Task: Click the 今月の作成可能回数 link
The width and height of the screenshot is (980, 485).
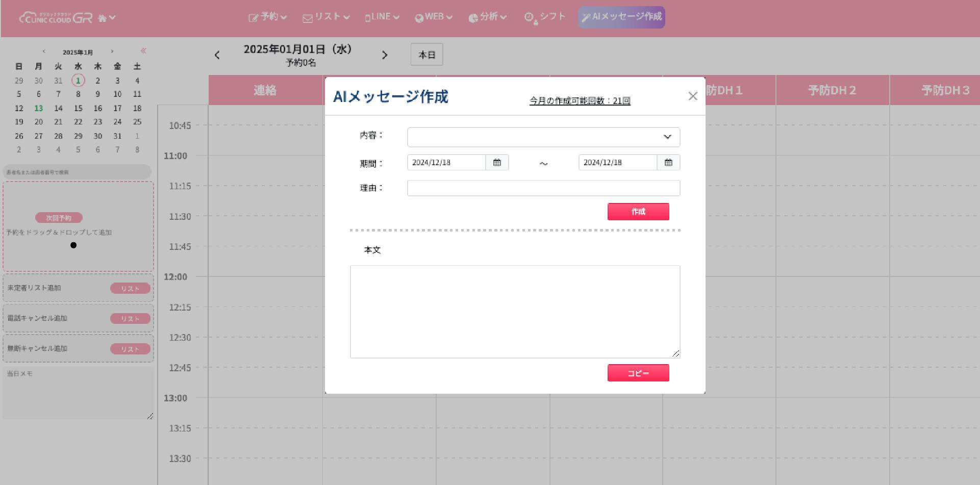Action: [x=580, y=101]
